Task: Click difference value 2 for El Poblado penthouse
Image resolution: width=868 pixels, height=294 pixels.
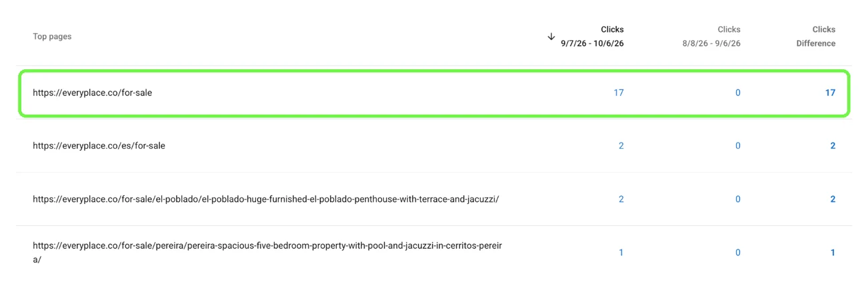Action: (833, 199)
